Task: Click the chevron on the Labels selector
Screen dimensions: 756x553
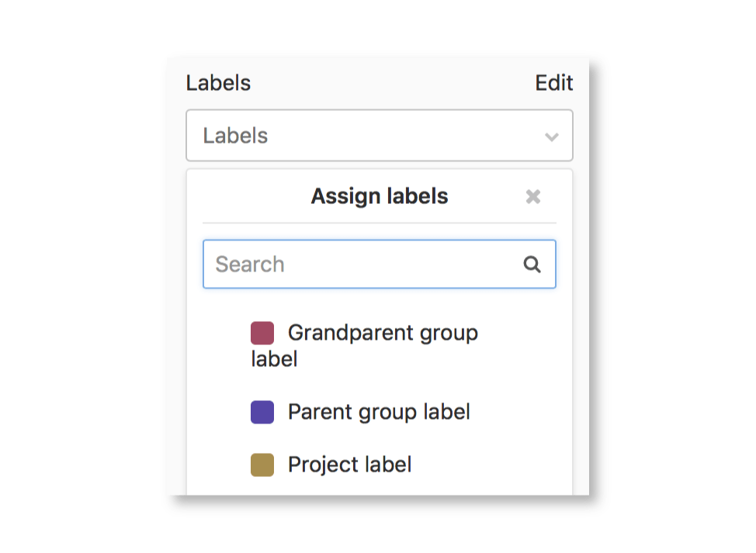Action: [551, 135]
